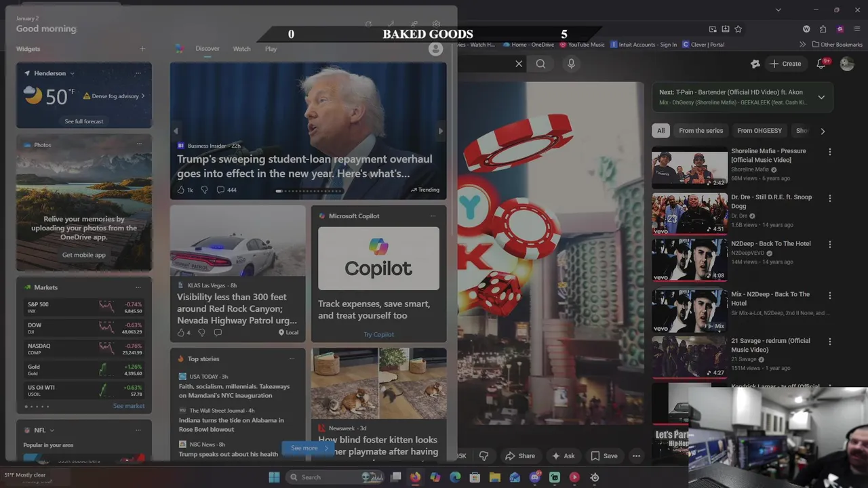Show more bookmarks with double chevron
Image resolution: width=868 pixels, height=488 pixels.
pos(803,45)
